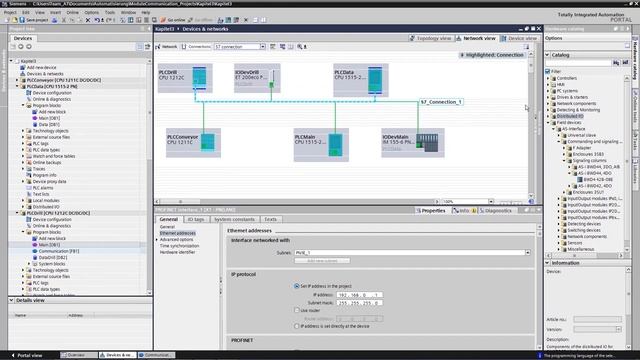
Task: Expand PLCConveyor [CPU 1211C] tree node
Action: pos(17,80)
